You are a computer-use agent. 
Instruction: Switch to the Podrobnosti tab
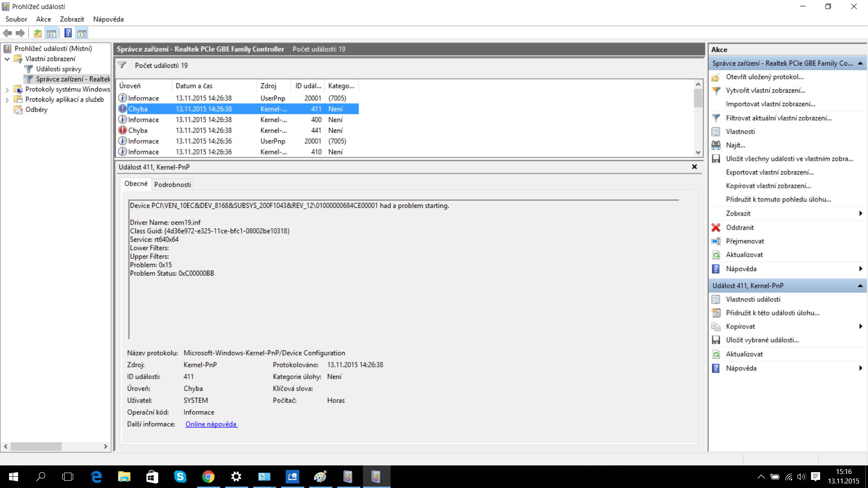[x=172, y=184]
